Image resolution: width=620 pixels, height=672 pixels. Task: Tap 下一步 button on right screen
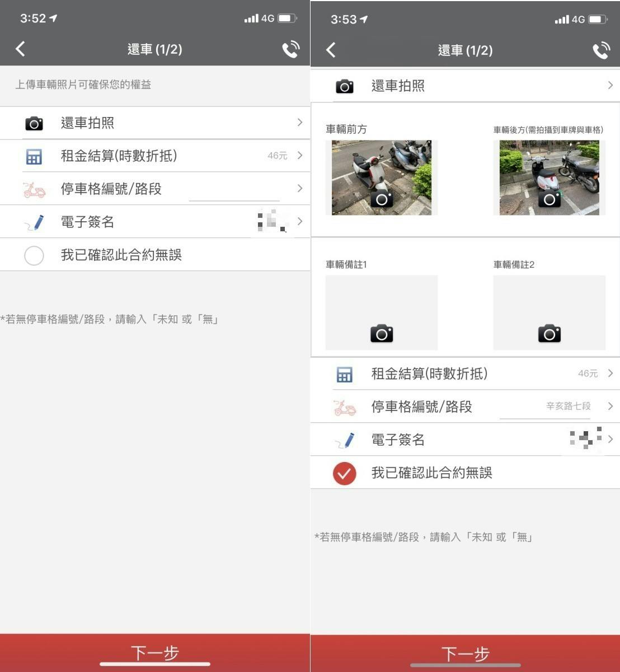(x=465, y=653)
